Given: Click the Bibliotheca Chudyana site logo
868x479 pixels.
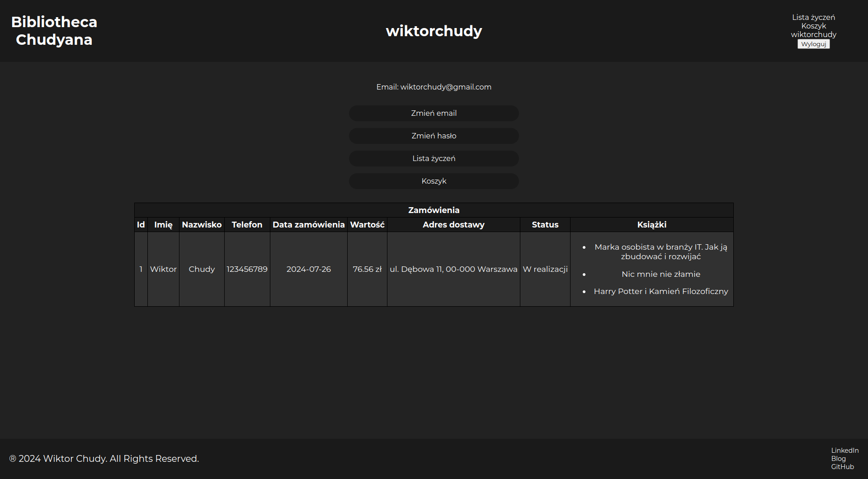Looking at the screenshot, I should pos(54,31).
